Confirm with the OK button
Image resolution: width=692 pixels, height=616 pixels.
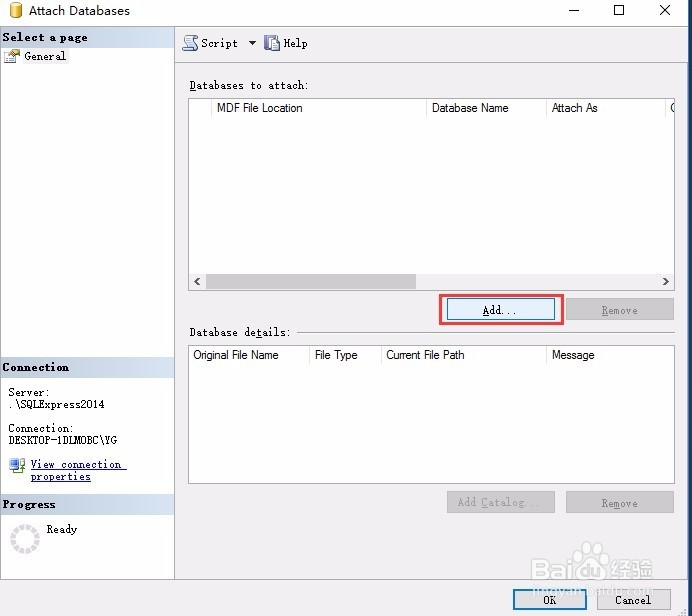pyautogui.click(x=550, y=599)
